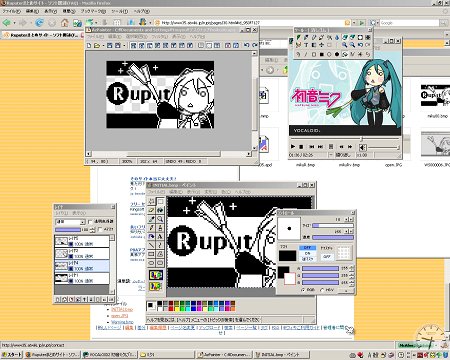
Task: Select the HSV radio button in color panel
Action: [x=322, y=290]
